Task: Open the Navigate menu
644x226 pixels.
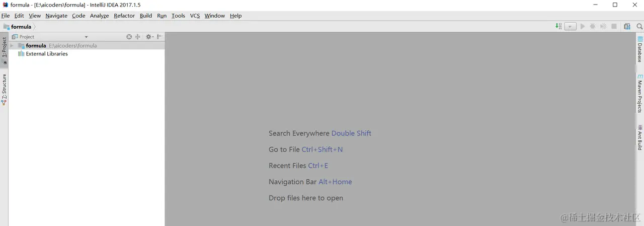Action: tap(56, 16)
